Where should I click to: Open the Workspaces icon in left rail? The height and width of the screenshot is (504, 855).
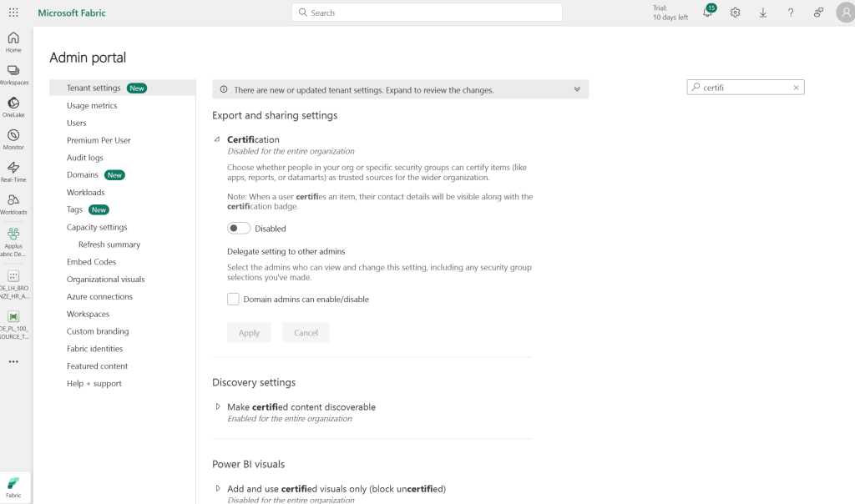click(13, 74)
